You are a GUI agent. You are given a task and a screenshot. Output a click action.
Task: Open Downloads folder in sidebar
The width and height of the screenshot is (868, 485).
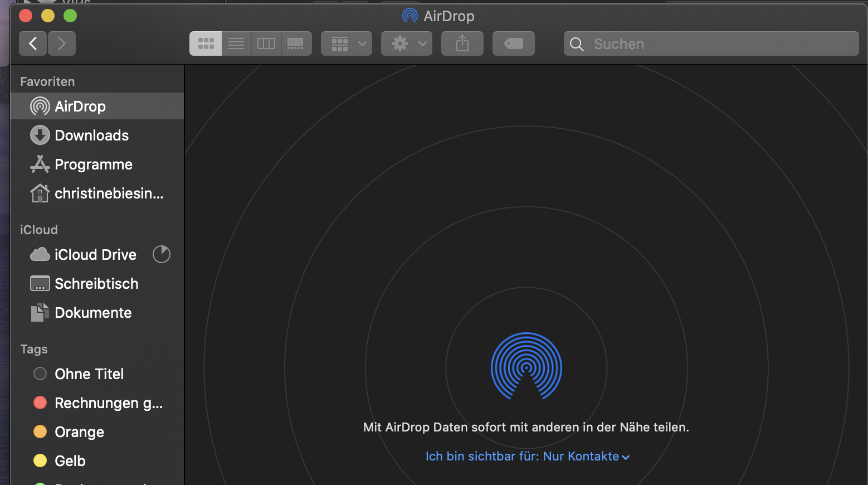[x=91, y=135]
